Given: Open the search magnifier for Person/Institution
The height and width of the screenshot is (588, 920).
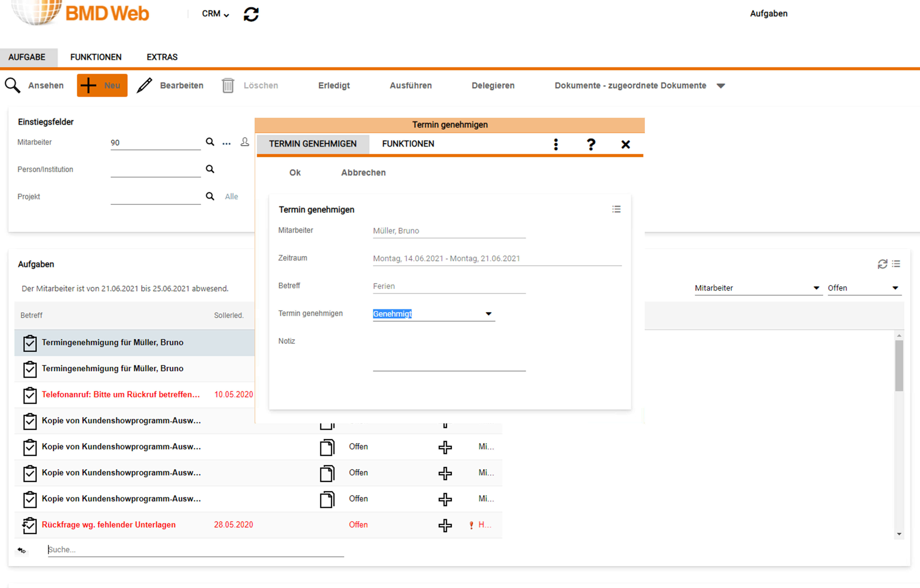Looking at the screenshot, I should [210, 169].
